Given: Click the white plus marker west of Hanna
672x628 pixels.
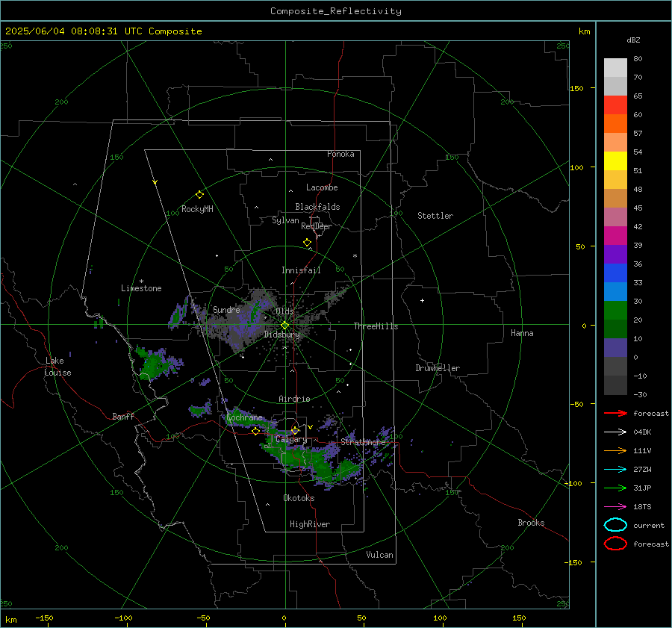Looking at the screenshot, I should pos(422,300).
